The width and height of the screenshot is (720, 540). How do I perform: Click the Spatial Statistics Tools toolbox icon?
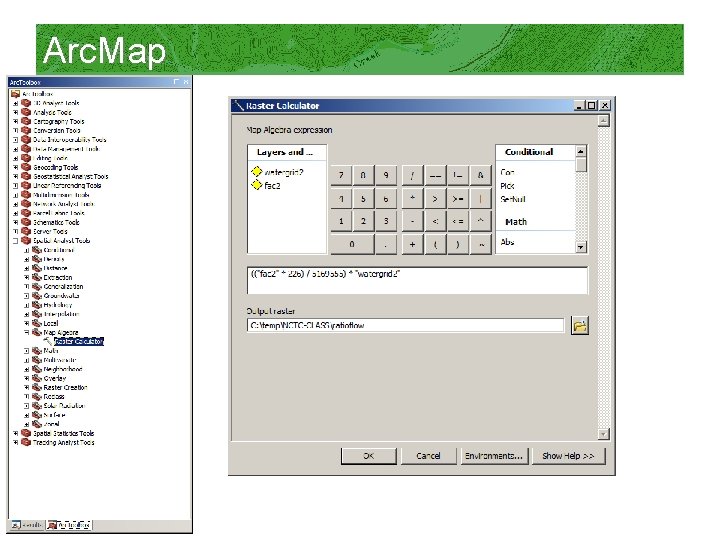[x=26, y=433]
